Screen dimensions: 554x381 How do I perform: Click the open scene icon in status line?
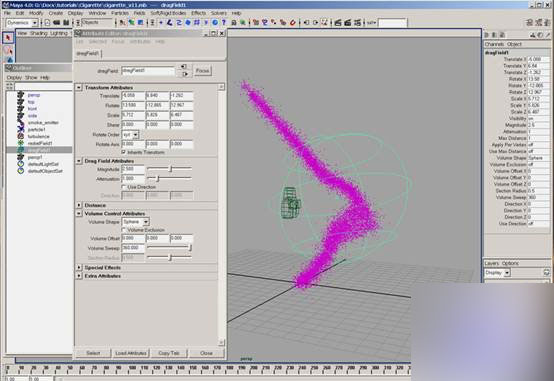[x=57, y=23]
